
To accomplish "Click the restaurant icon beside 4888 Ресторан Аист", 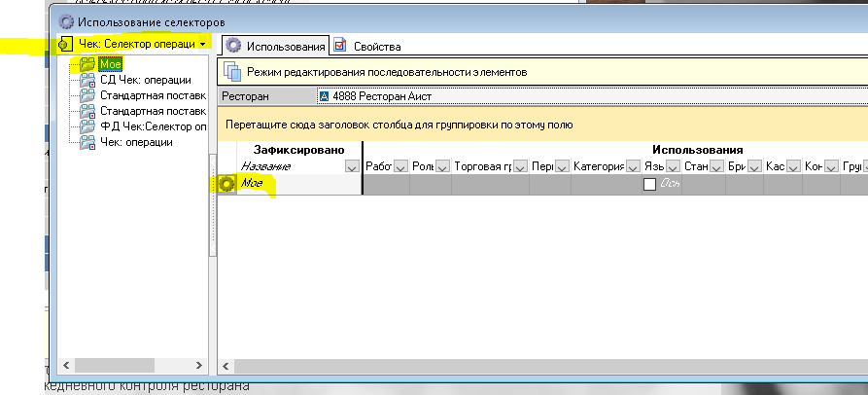I will (325, 96).
